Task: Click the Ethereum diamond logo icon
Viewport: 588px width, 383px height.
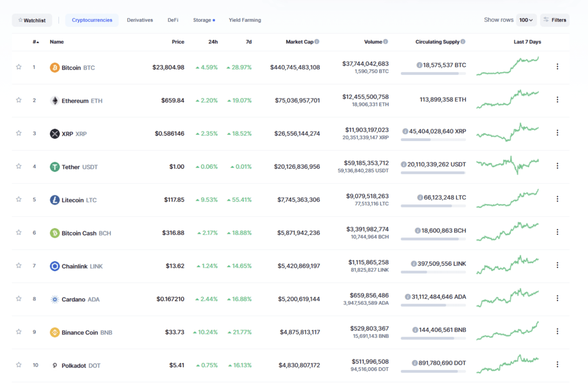Action: pos(55,101)
